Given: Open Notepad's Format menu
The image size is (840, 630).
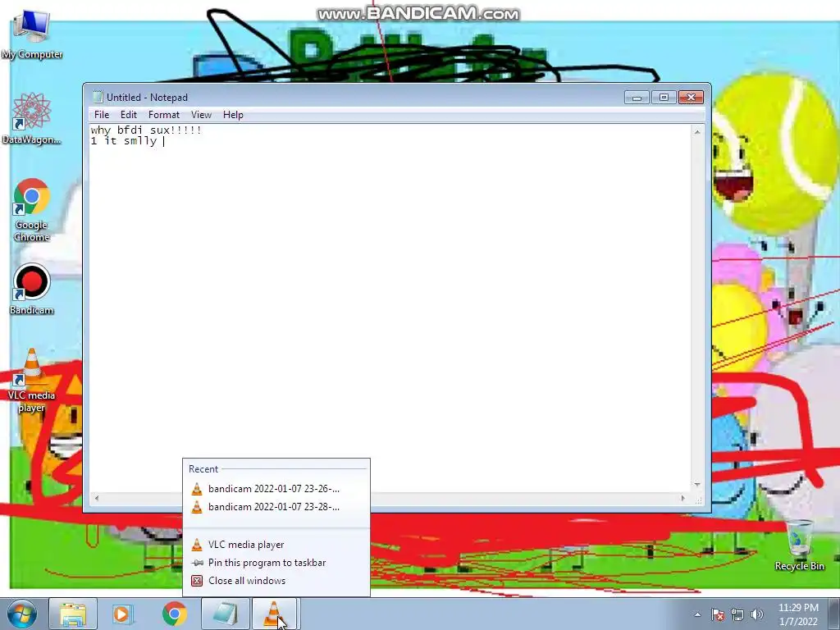Looking at the screenshot, I should click(164, 115).
